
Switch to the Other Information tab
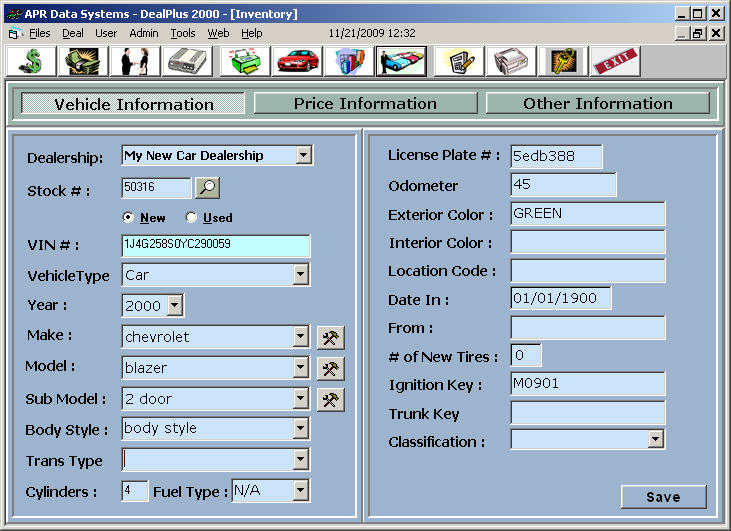point(597,103)
